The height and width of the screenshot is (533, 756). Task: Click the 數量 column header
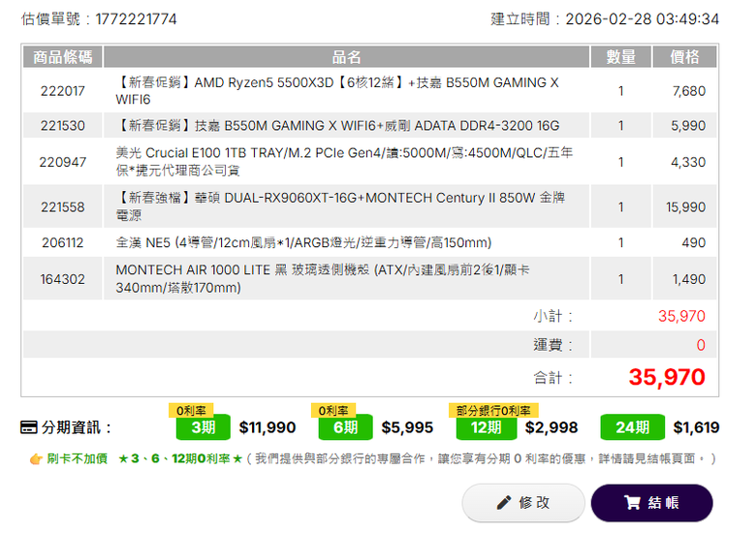click(620, 57)
